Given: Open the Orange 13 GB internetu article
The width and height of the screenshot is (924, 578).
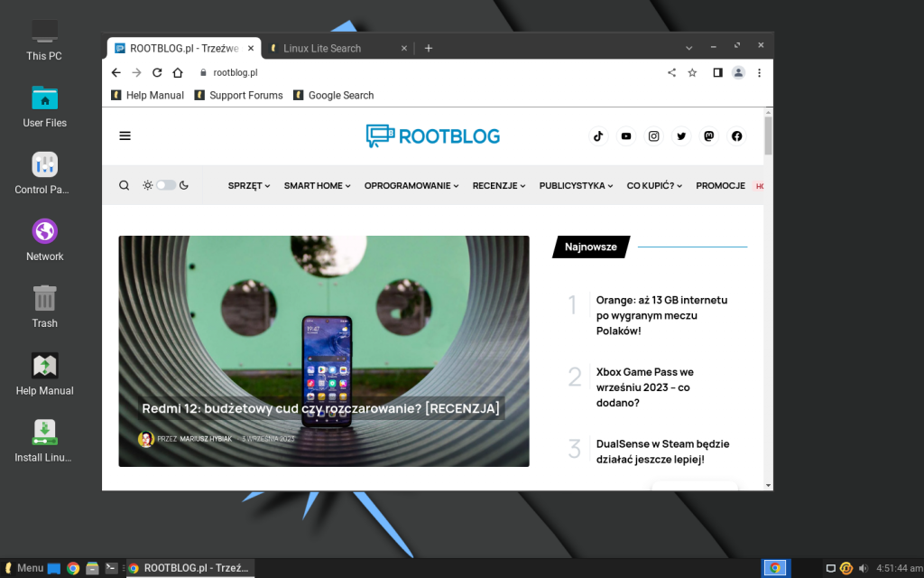Looking at the screenshot, I should [661, 315].
